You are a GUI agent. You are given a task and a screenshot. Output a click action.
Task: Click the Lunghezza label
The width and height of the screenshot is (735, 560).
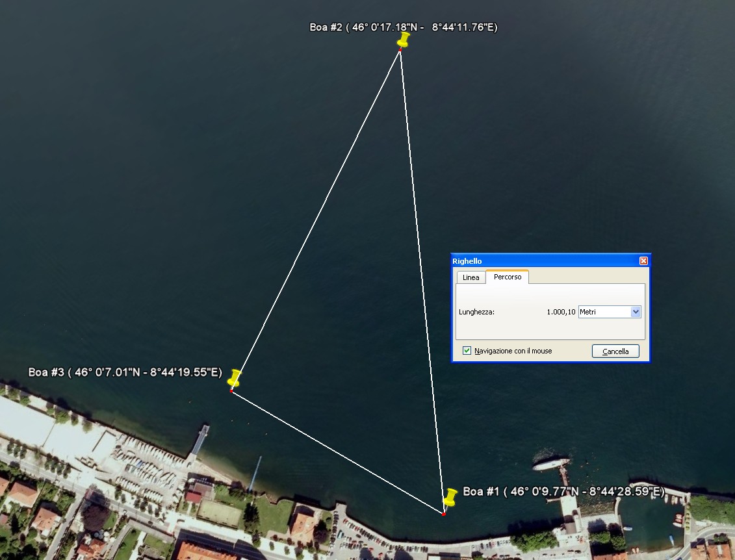pyautogui.click(x=477, y=312)
